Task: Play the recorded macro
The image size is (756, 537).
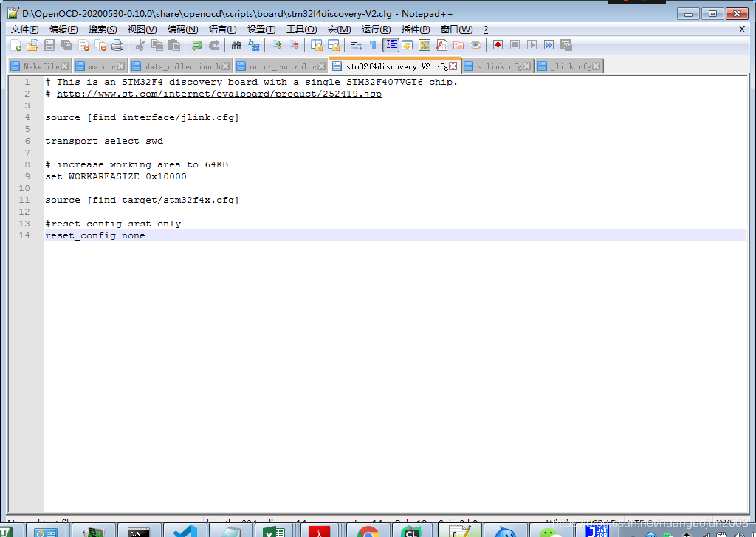Action: 532,45
